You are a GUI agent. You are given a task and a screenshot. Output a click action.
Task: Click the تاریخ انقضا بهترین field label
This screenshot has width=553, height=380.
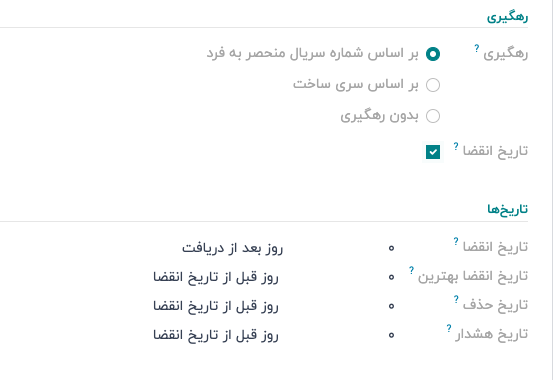click(x=473, y=276)
